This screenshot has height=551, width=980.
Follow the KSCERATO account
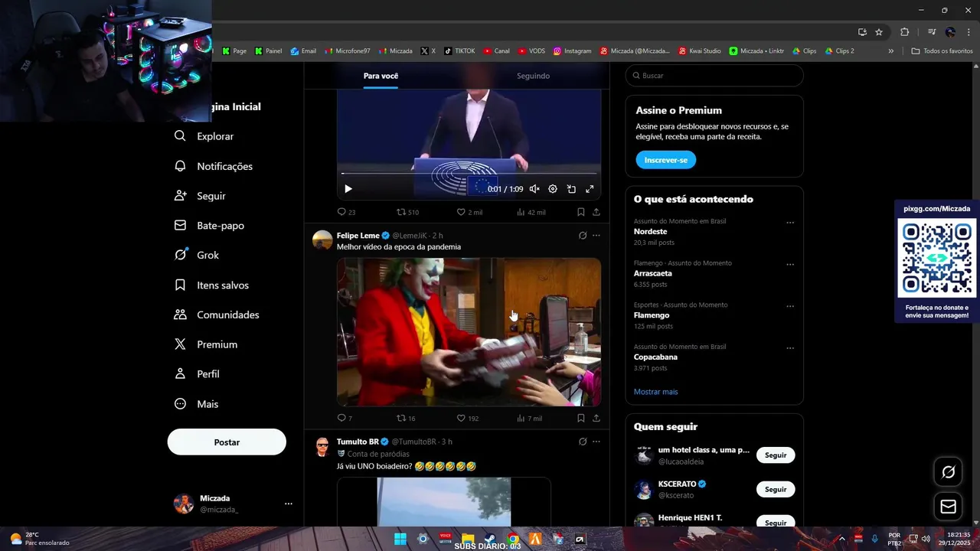tap(776, 489)
